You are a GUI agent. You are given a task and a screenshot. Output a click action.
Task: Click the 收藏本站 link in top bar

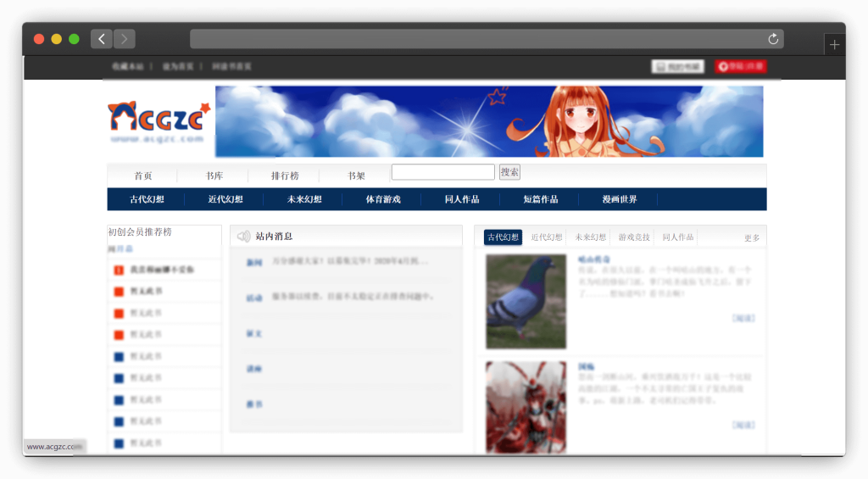(x=128, y=66)
